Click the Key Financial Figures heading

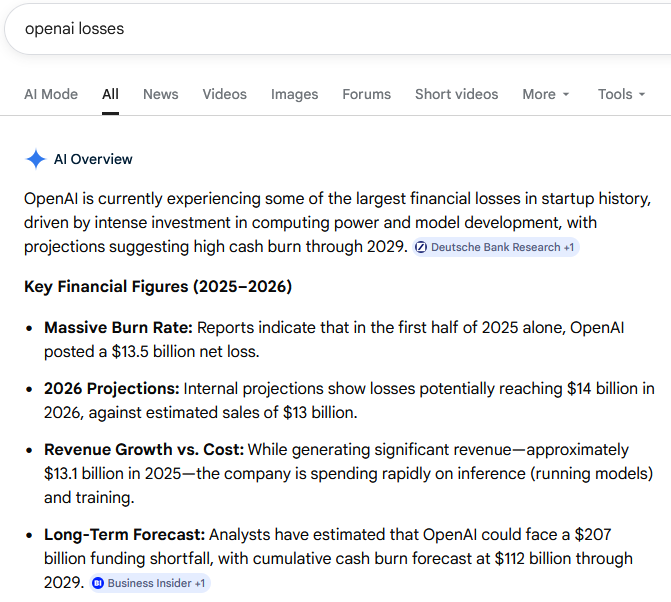(158, 286)
